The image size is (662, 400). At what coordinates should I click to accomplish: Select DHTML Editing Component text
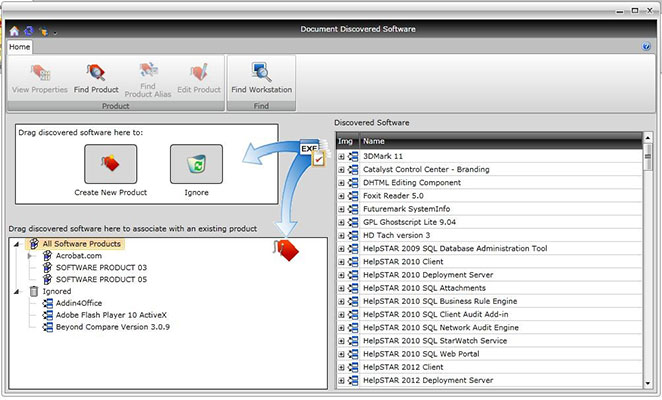412,182
